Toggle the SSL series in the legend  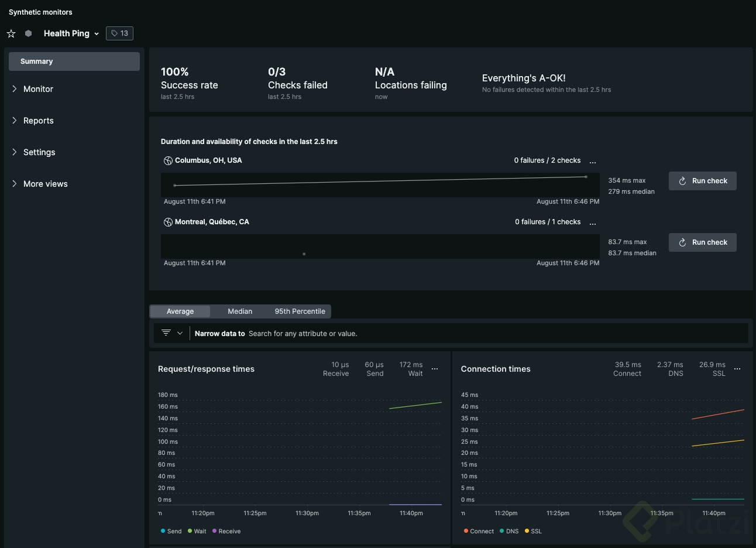coord(533,532)
